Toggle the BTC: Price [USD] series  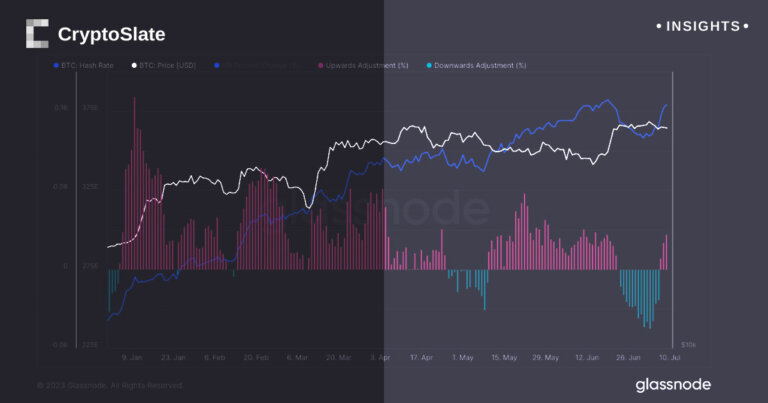click(168, 65)
